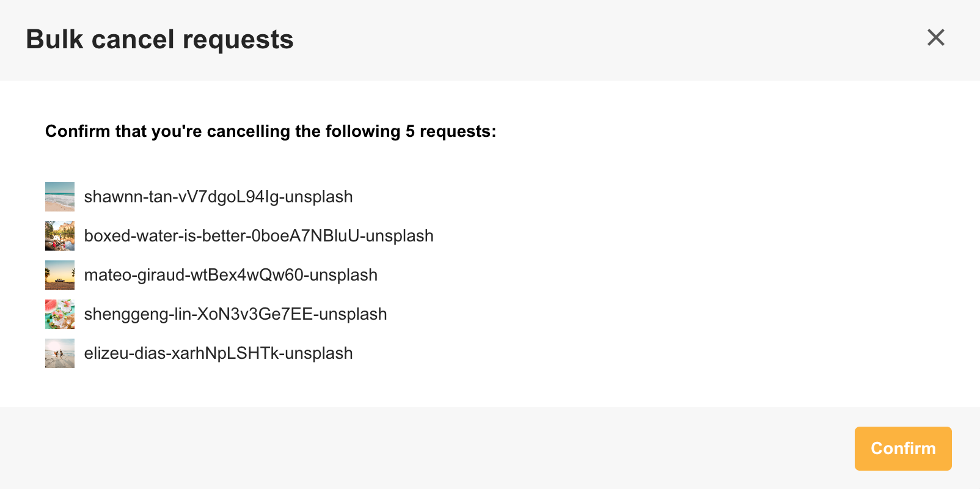
Task: Select the shenggeng-lin-XoN3v3Ge7EE-unsplash file name
Action: [235, 314]
